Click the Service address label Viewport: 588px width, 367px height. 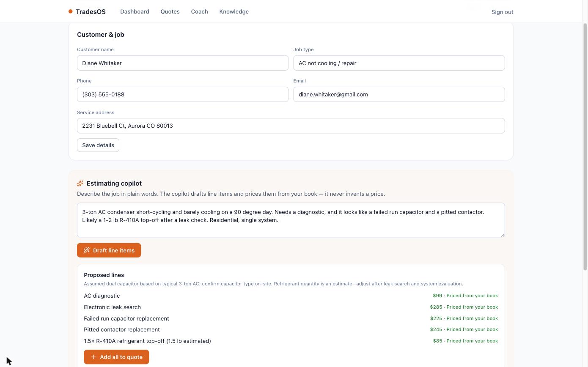point(96,112)
